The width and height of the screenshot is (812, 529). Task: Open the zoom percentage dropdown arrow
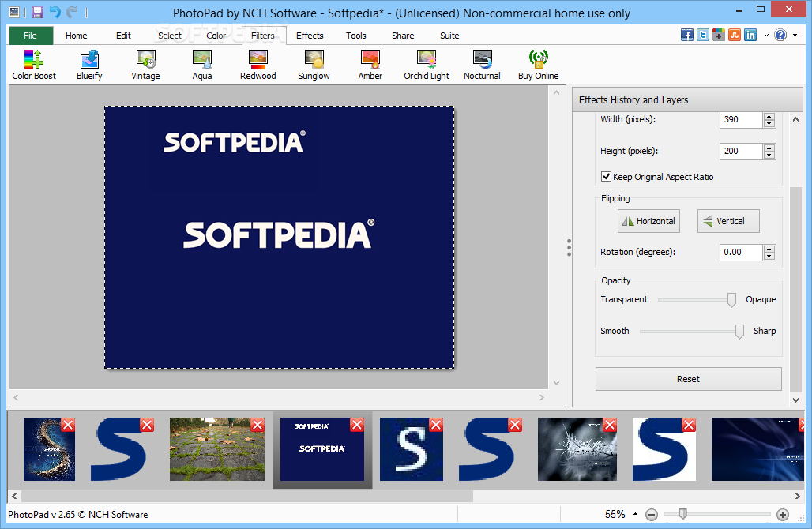click(x=635, y=514)
